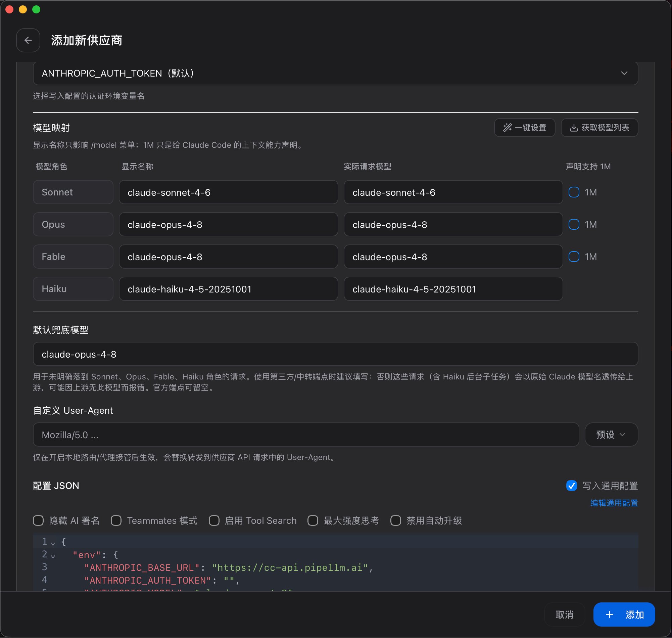
Task: Open the 预设 presets dropdown
Action: point(611,435)
